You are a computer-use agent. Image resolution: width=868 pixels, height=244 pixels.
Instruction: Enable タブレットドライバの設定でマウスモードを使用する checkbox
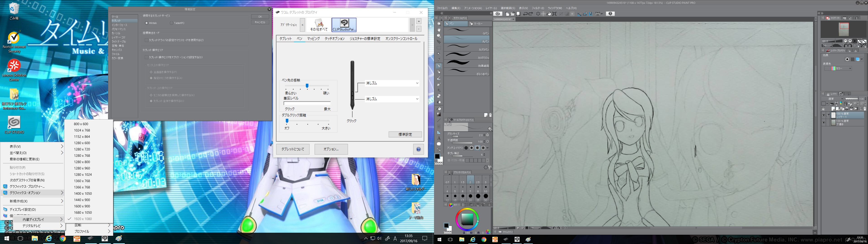tap(146, 40)
